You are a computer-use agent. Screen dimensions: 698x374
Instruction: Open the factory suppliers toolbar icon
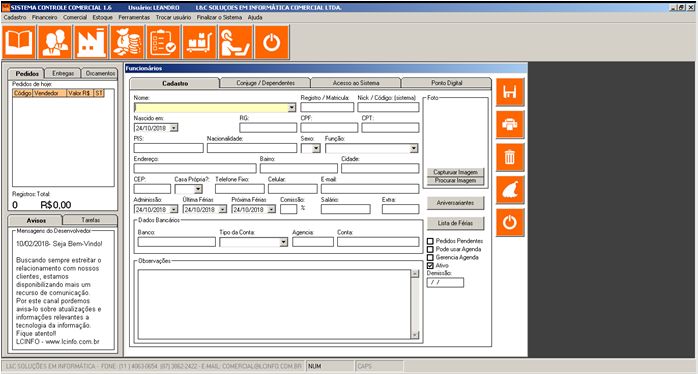(x=91, y=42)
